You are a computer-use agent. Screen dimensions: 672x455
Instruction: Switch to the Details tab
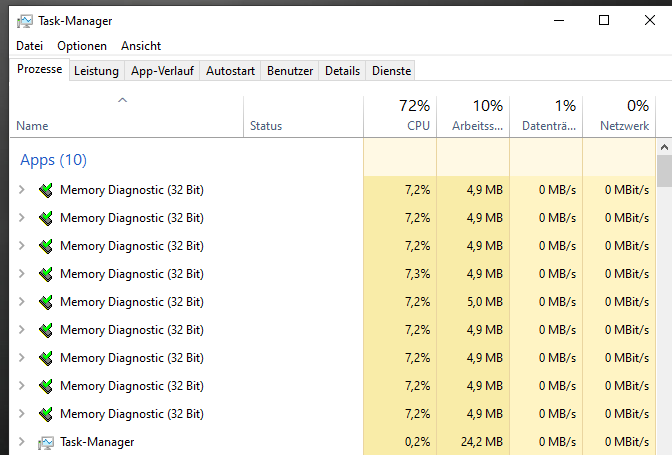(x=342, y=71)
